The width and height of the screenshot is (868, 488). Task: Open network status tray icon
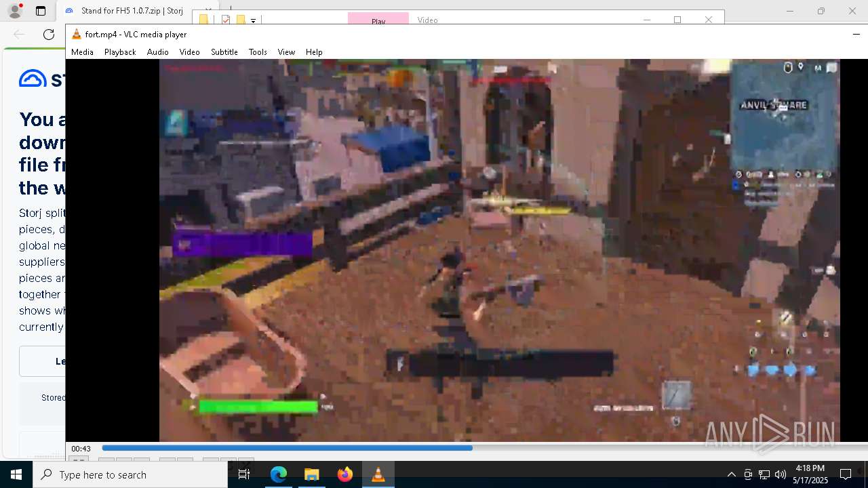[x=764, y=474]
